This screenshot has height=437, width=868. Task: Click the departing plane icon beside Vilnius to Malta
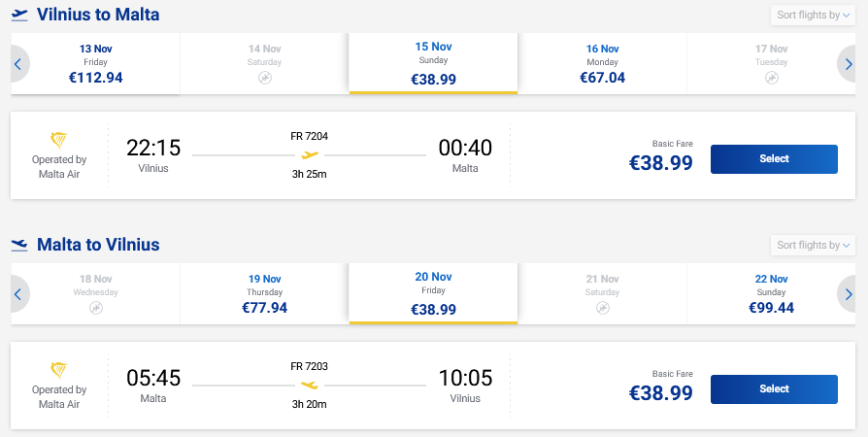[19, 15]
